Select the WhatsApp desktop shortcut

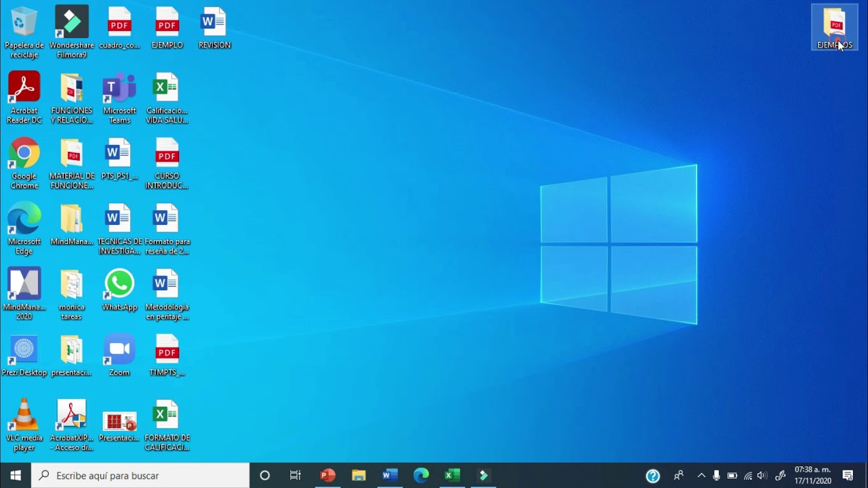(119, 291)
